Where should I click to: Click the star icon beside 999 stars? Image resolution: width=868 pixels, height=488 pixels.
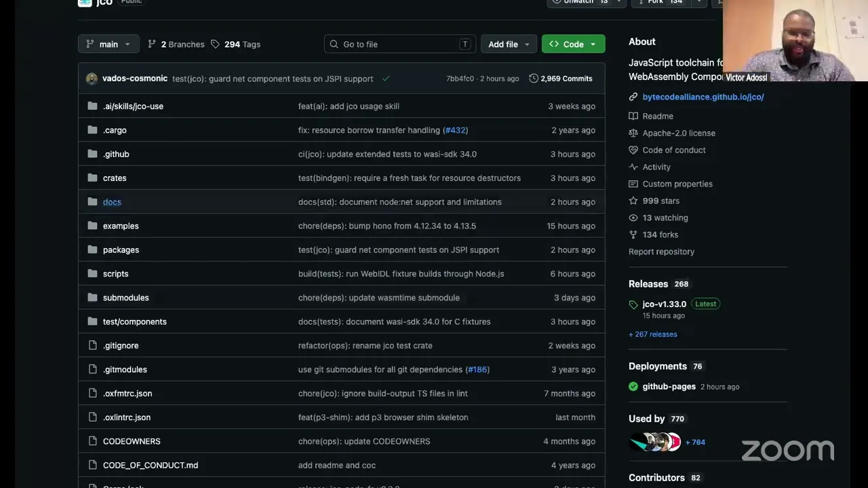pyautogui.click(x=633, y=201)
